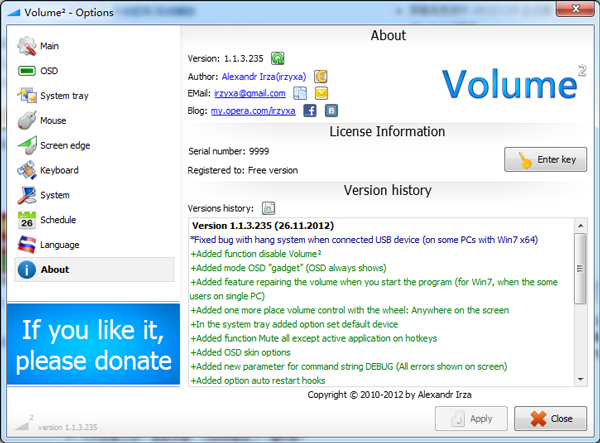The image size is (600, 443).
Task: Open the Schedule section
Action: click(x=58, y=220)
